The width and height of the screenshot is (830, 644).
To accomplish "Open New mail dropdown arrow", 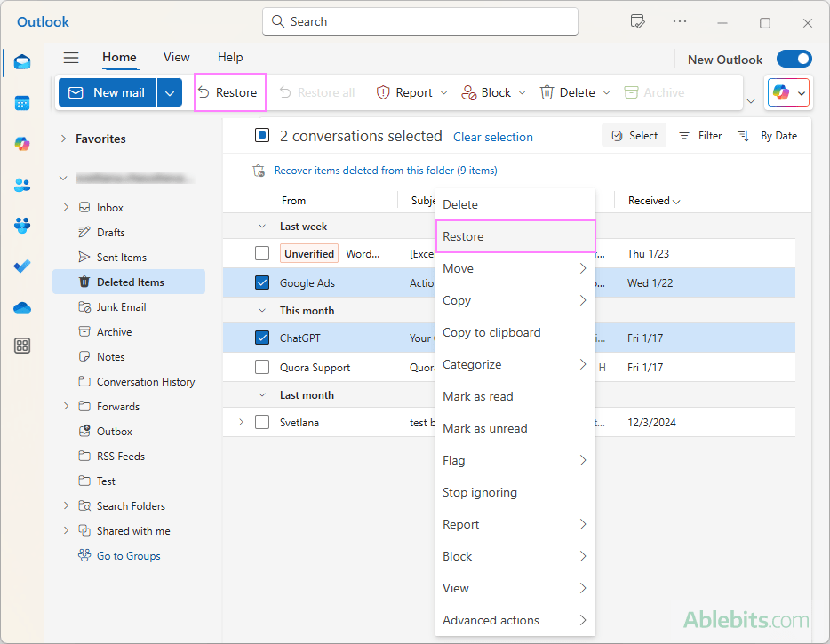I will click(170, 92).
